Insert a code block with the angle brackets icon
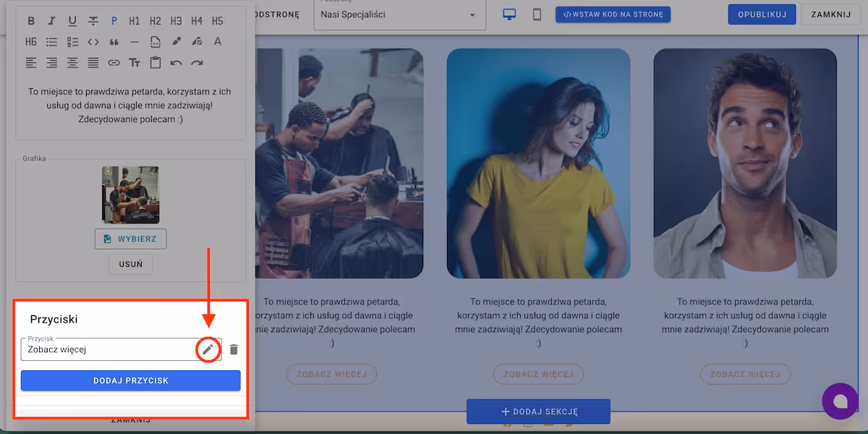 (x=93, y=42)
